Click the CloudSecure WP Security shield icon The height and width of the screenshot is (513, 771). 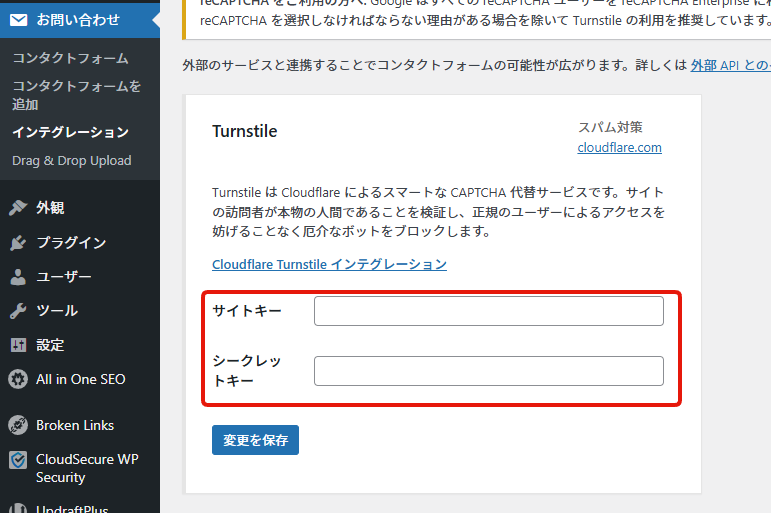click(x=18, y=460)
